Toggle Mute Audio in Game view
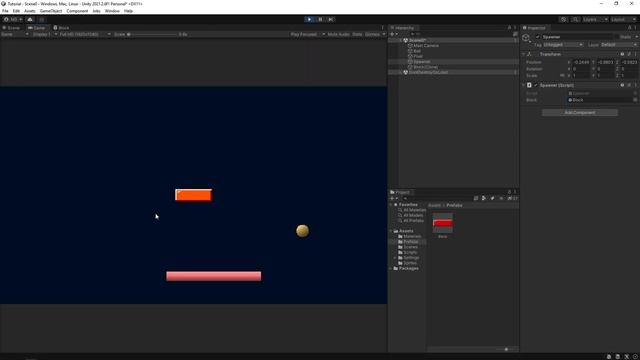 click(338, 34)
